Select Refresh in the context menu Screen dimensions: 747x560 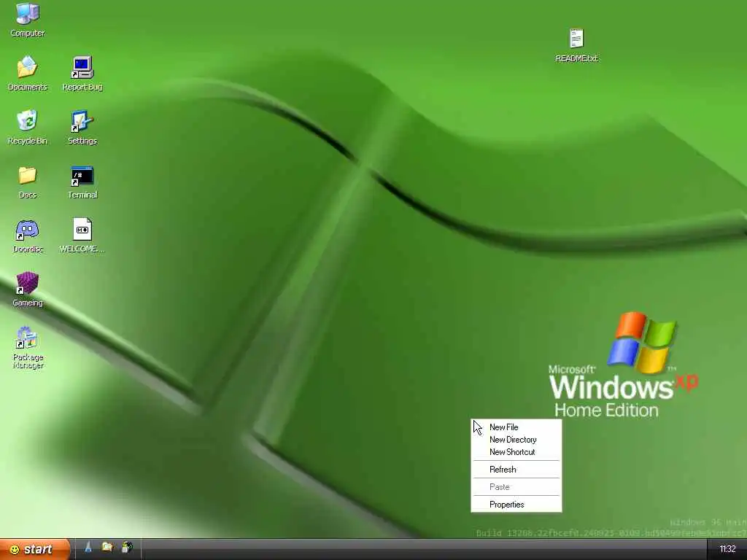pyautogui.click(x=516, y=470)
